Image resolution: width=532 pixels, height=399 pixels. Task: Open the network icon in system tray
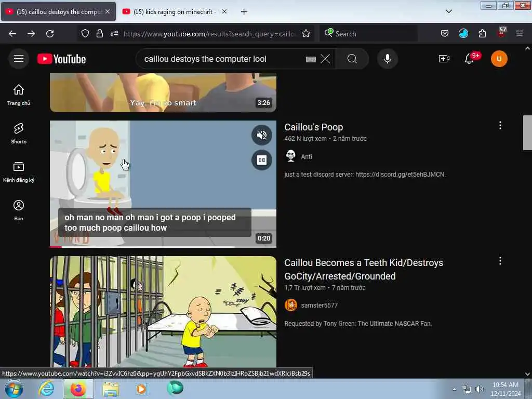point(467,389)
